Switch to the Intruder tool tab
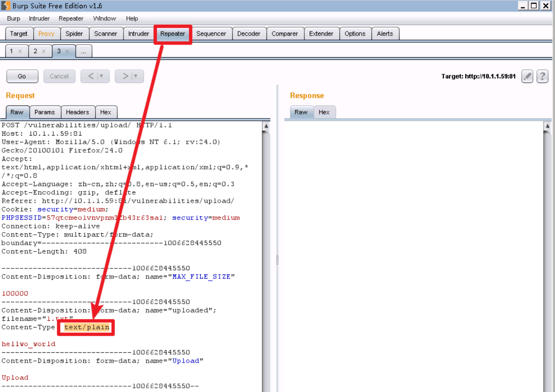555x392 pixels. 139,33
